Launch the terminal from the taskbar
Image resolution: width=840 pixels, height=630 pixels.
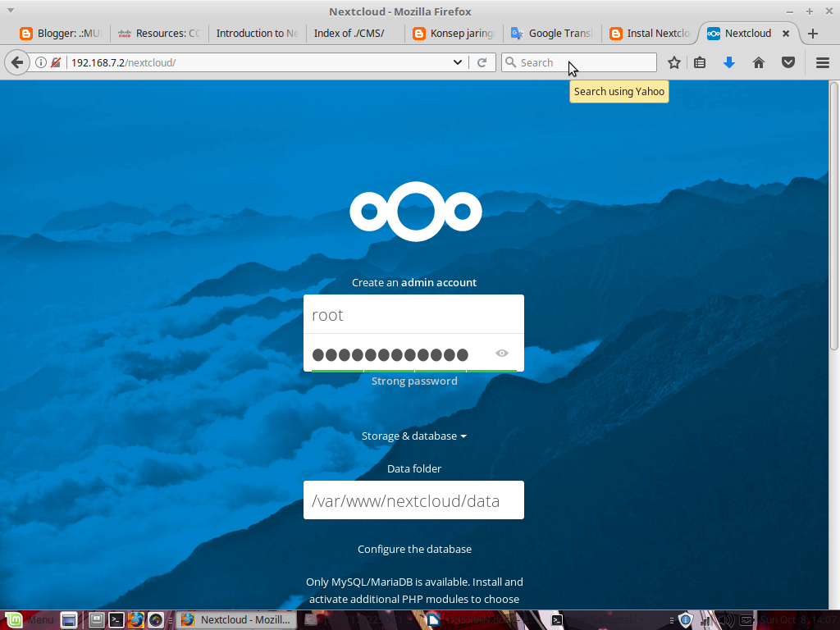(115, 619)
